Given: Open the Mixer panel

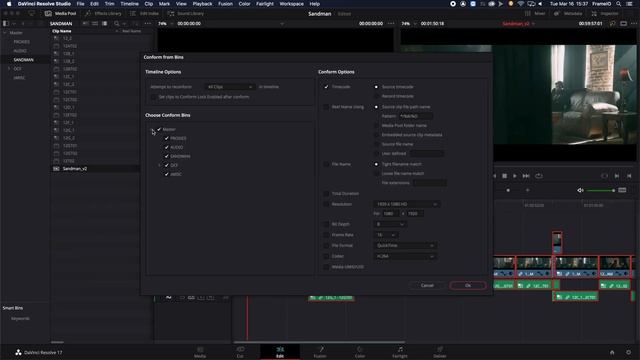Looking at the screenshot, I should (535, 13).
